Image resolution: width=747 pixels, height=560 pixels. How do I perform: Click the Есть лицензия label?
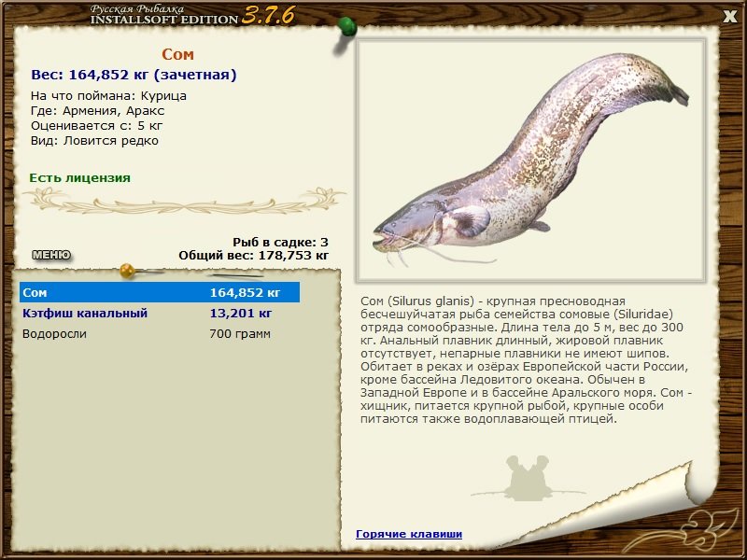79,178
